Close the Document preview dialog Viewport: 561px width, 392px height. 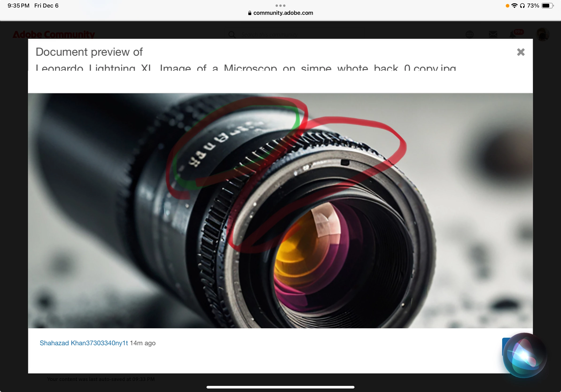(x=520, y=52)
